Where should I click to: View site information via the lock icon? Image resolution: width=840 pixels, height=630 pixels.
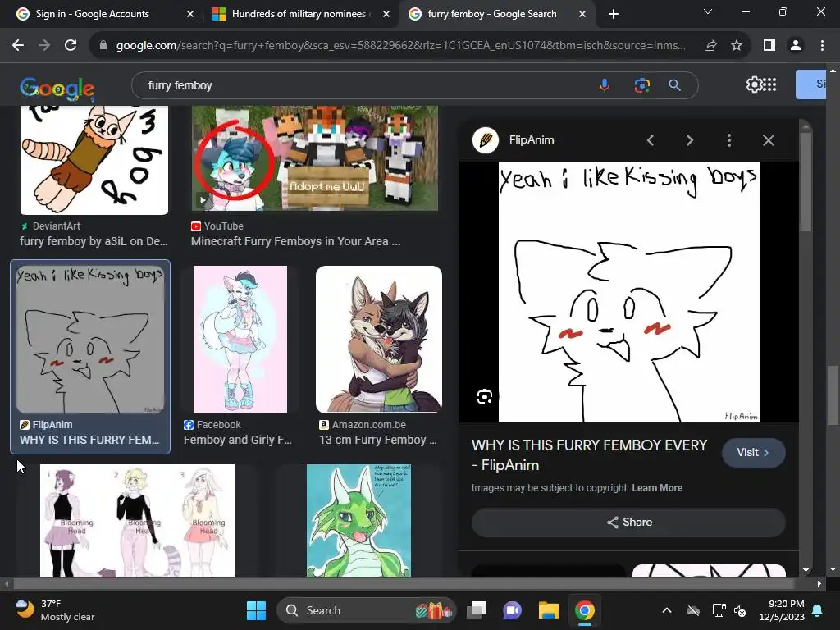coord(103,46)
